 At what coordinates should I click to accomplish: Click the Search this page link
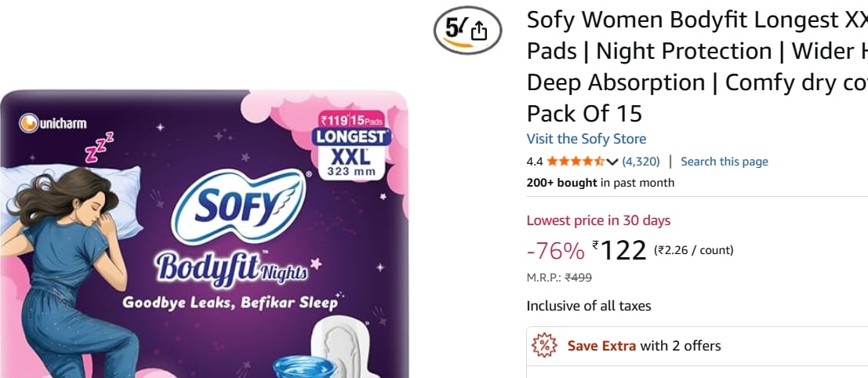[x=724, y=162]
